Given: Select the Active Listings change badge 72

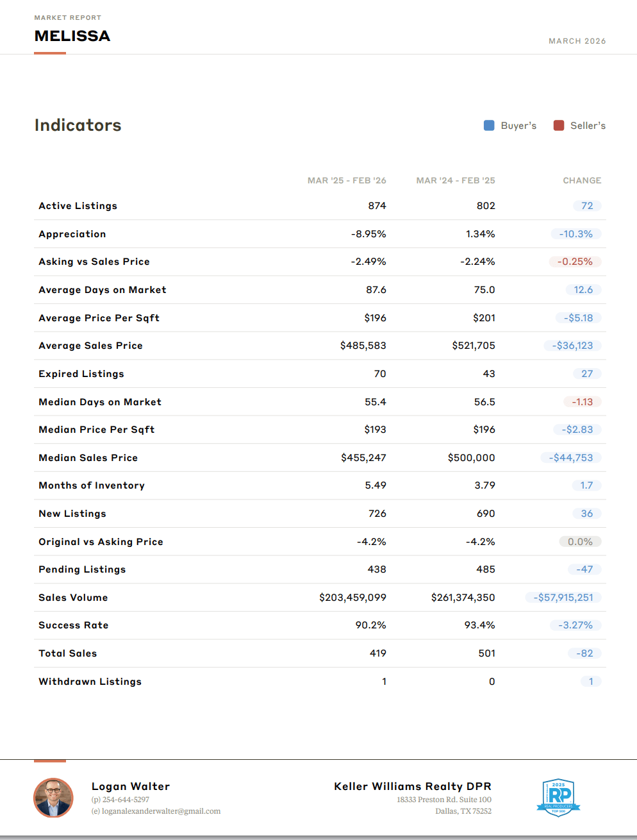Looking at the screenshot, I should pos(587,206).
